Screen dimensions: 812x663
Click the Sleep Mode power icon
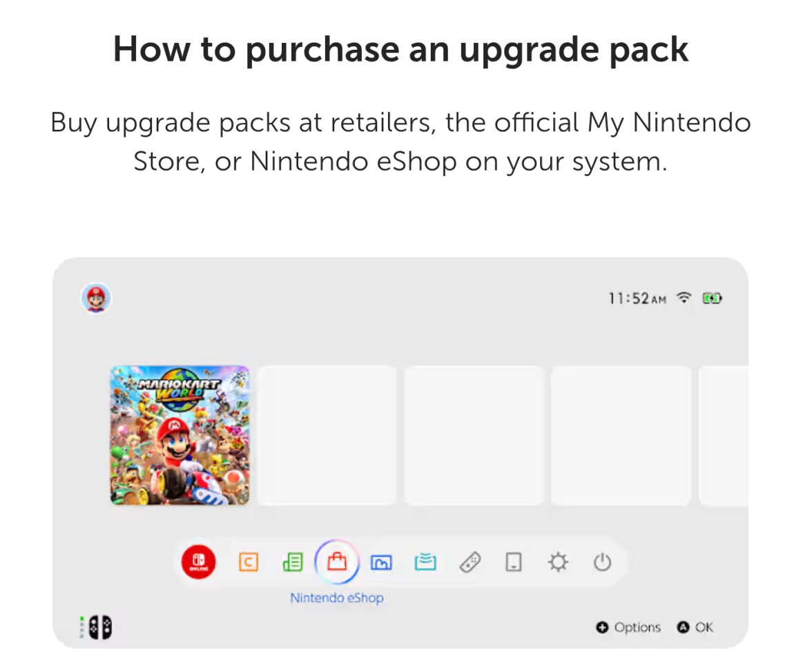coord(602,562)
